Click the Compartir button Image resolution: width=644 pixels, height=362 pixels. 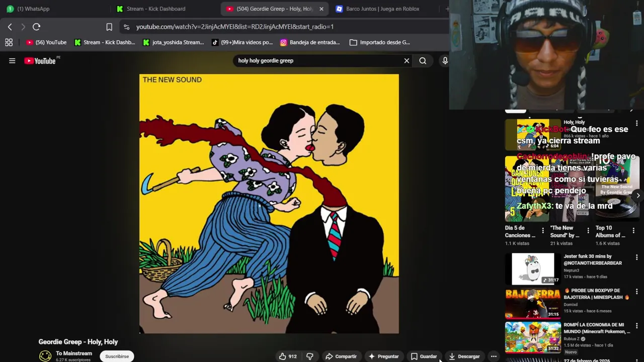pyautogui.click(x=341, y=356)
